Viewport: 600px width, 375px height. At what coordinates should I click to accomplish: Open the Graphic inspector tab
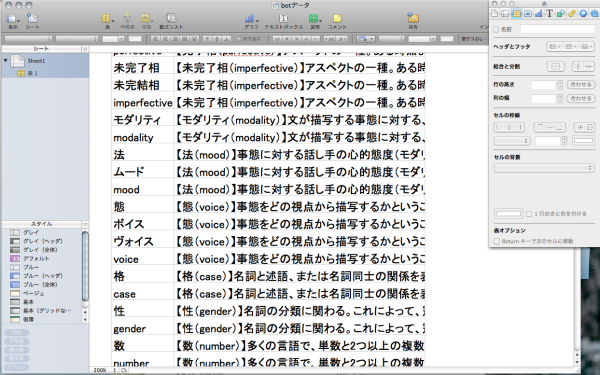click(x=561, y=14)
